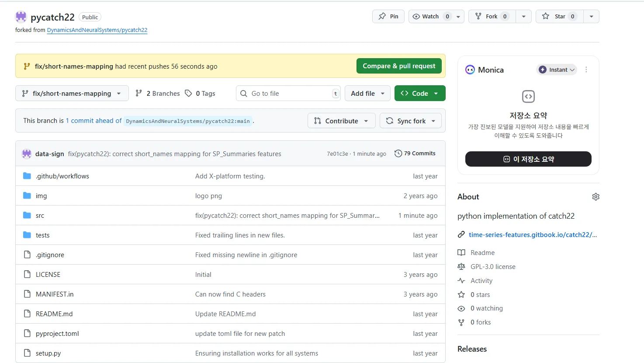Expand the Fork options dropdown arrow
Image resolution: width=644 pixels, height=363 pixels.
point(523,16)
